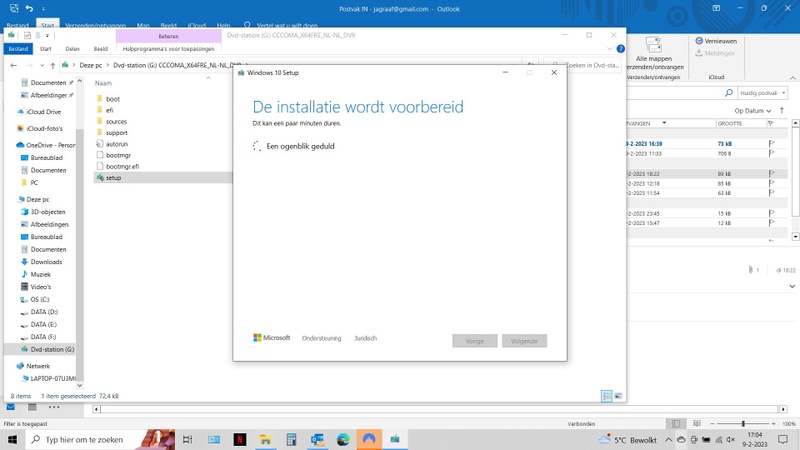Open the notification center icon
The width and height of the screenshot is (800, 450).
click(x=783, y=439)
